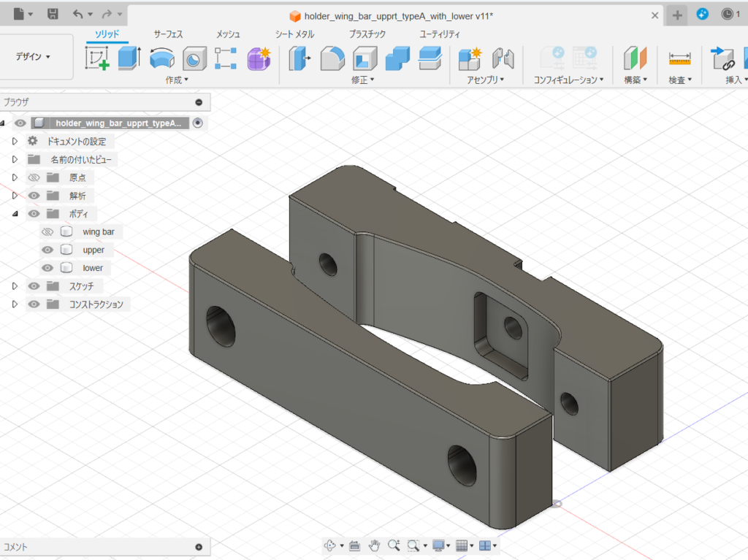The height and width of the screenshot is (560, 748).
Task: Click the Save disk icon
Action: point(53,14)
